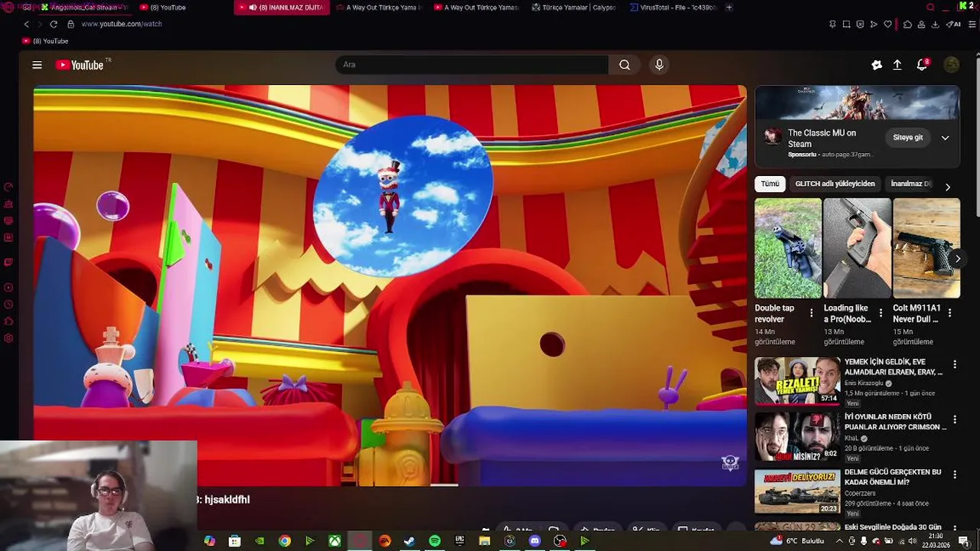Click the heart bookmark icon in address bar
This screenshot has width=980, height=551.
(888, 24)
